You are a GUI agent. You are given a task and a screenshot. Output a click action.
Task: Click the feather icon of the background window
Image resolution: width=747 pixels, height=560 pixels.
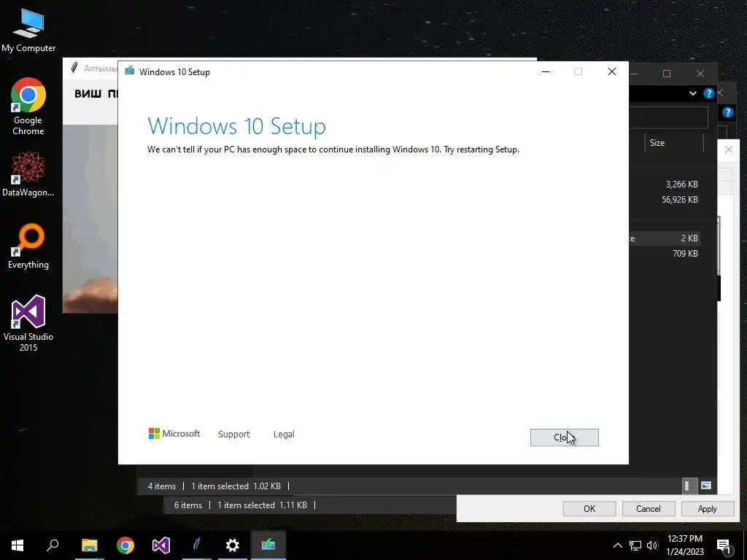click(x=74, y=68)
